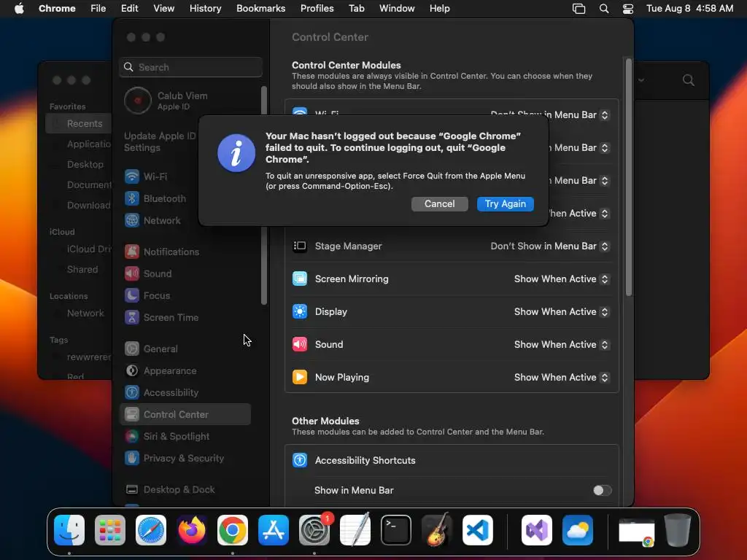Click the Now Playing module icon
Image resolution: width=747 pixels, height=560 pixels.
(x=300, y=378)
